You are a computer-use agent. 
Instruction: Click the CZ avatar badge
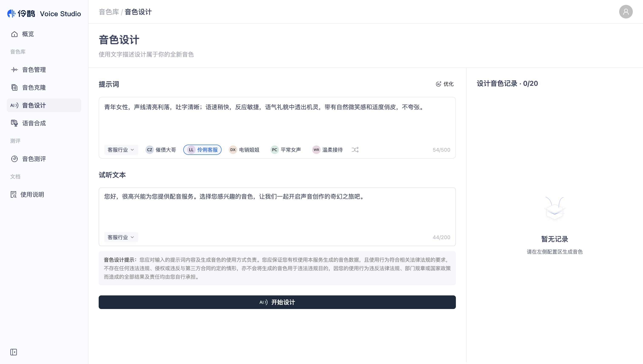[149, 150]
